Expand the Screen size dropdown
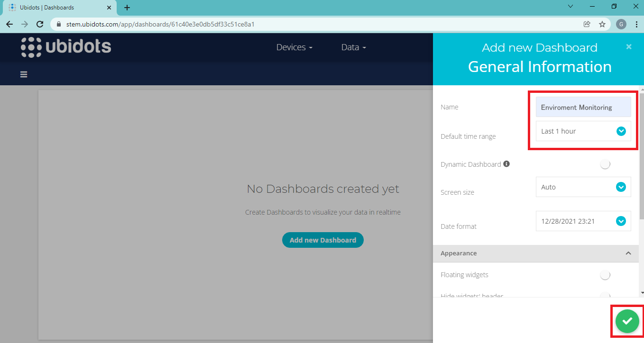The image size is (644, 343). 583,187
